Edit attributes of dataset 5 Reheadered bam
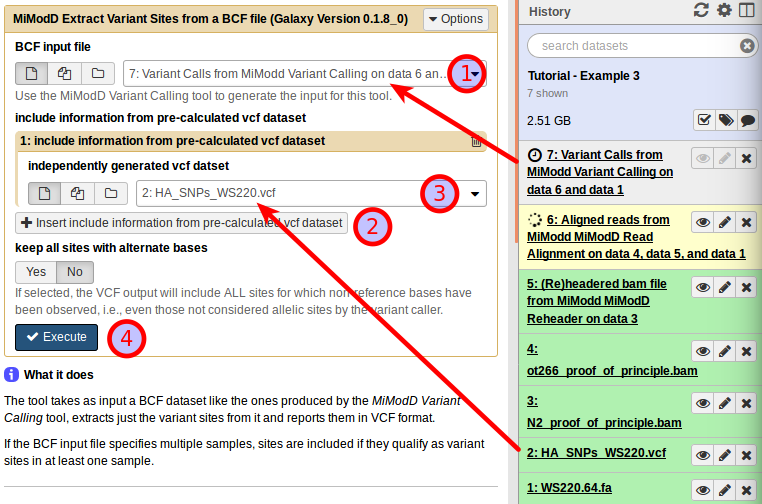The image size is (762, 504). [725, 287]
